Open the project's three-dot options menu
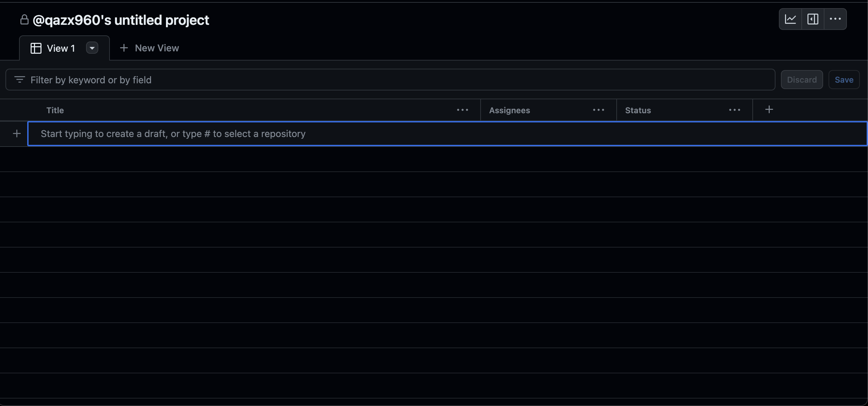This screenshot has height=406, width=868. coord(835,19)
